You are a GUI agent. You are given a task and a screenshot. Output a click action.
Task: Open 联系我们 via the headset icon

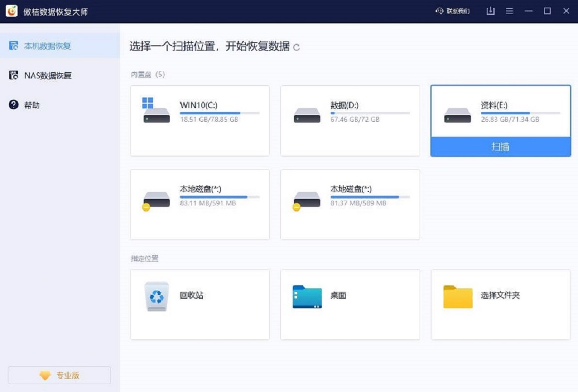pos(439,10)
